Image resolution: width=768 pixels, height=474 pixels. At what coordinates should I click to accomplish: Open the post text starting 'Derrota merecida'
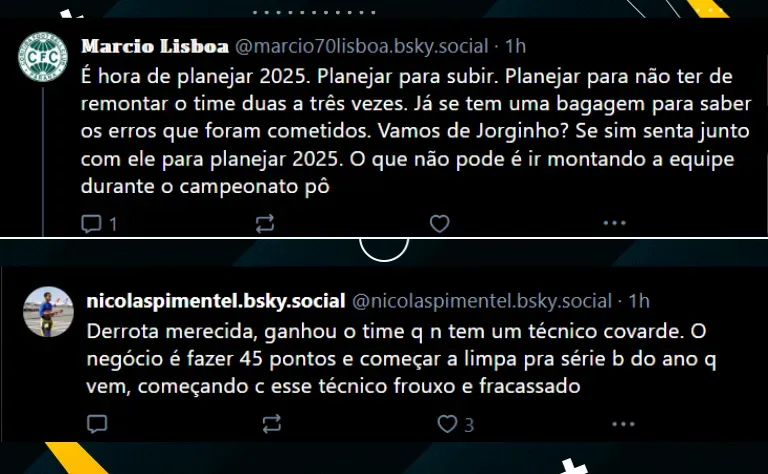[x=401, y=359]
